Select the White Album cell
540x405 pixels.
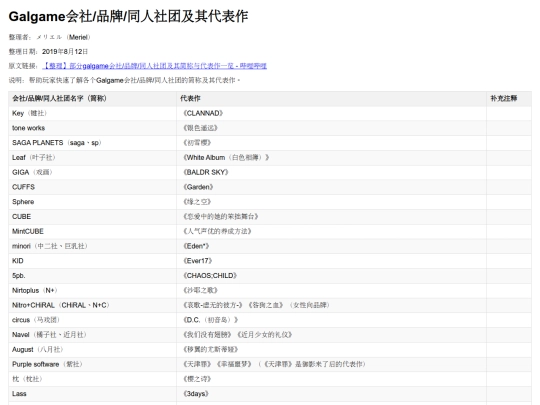coord(331,158)
